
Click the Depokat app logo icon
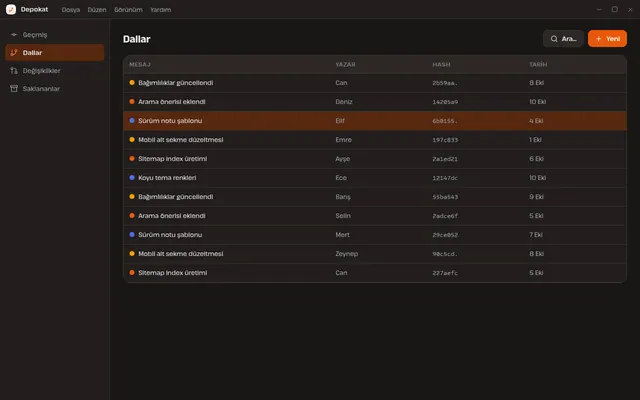click(x=11, y=9)
